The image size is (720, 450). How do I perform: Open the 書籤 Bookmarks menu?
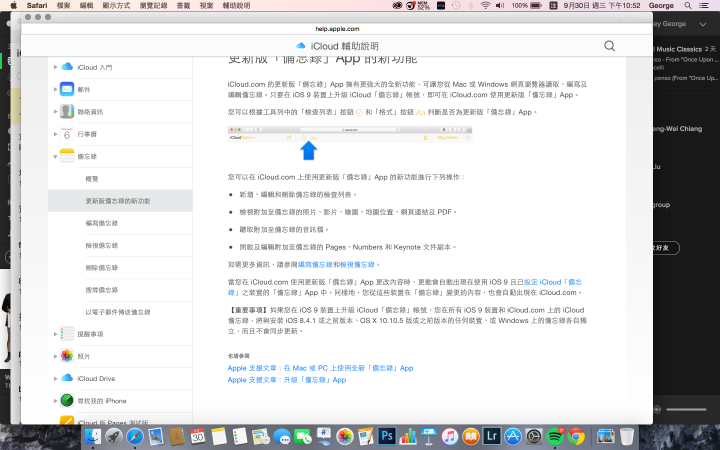point(183,6)
